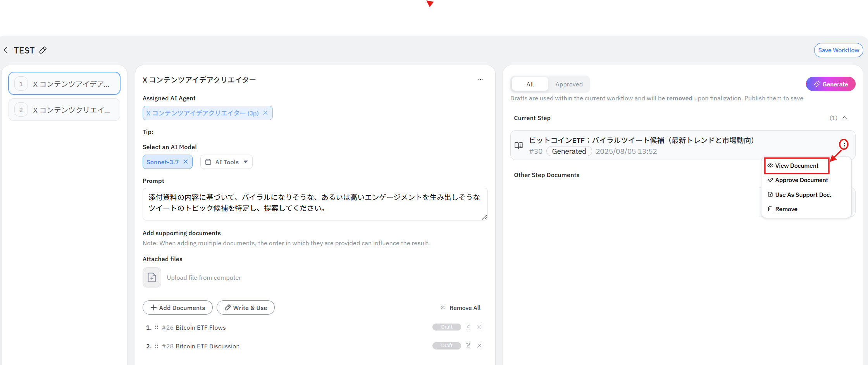Switch to the All tab
868x365 pixels.
coord(530,84)
